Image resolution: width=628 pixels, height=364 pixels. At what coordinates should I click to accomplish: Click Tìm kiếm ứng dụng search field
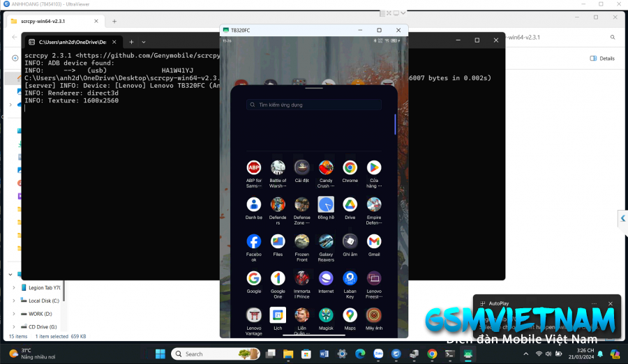(x=313, y=105)
